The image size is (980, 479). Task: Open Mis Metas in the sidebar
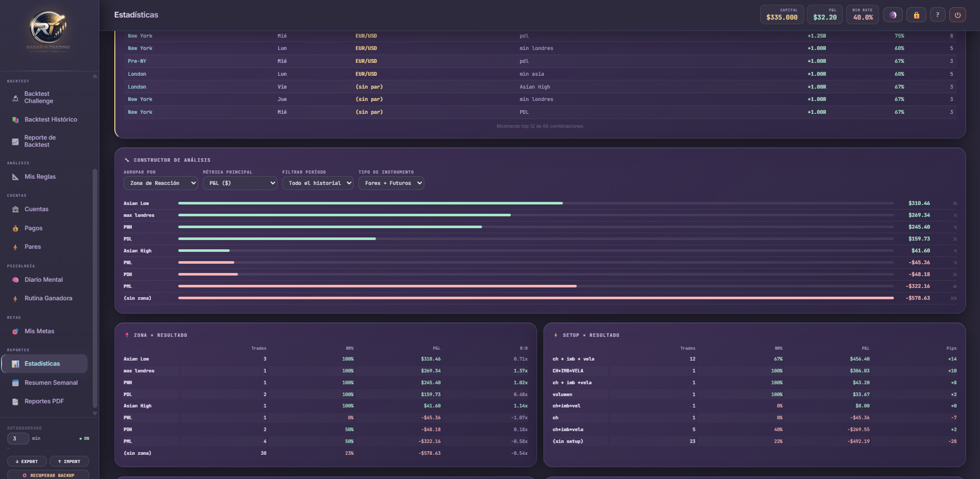click(44, 331)
